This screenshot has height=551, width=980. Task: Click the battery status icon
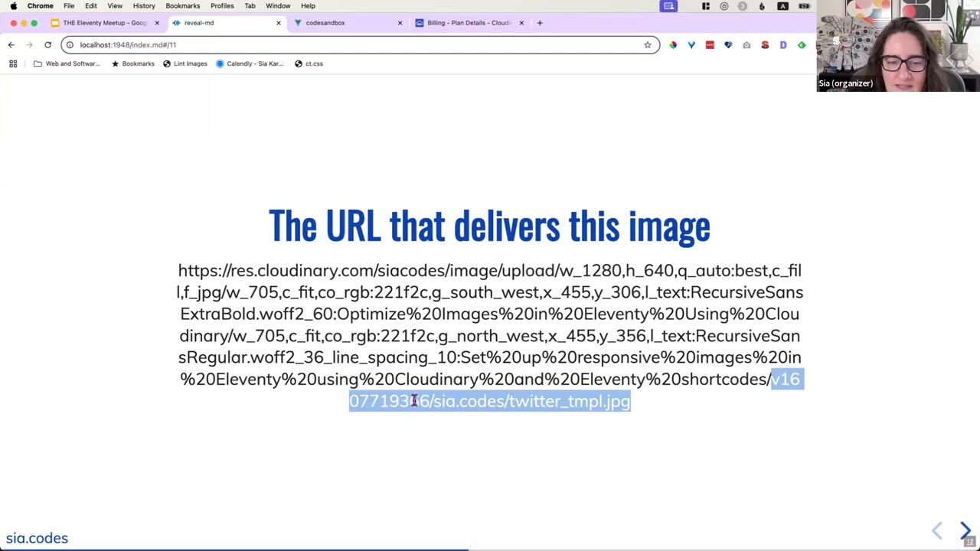pos(805,6)
